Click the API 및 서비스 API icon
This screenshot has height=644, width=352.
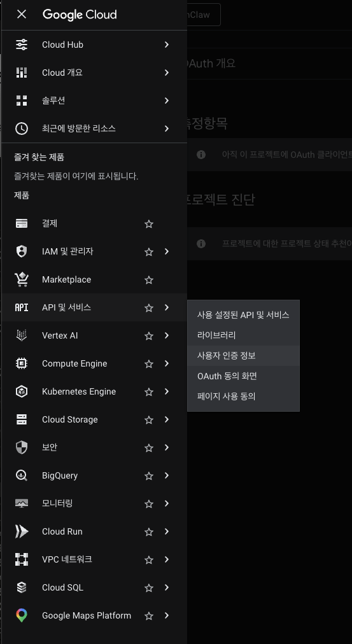click(x=22, y=307)
